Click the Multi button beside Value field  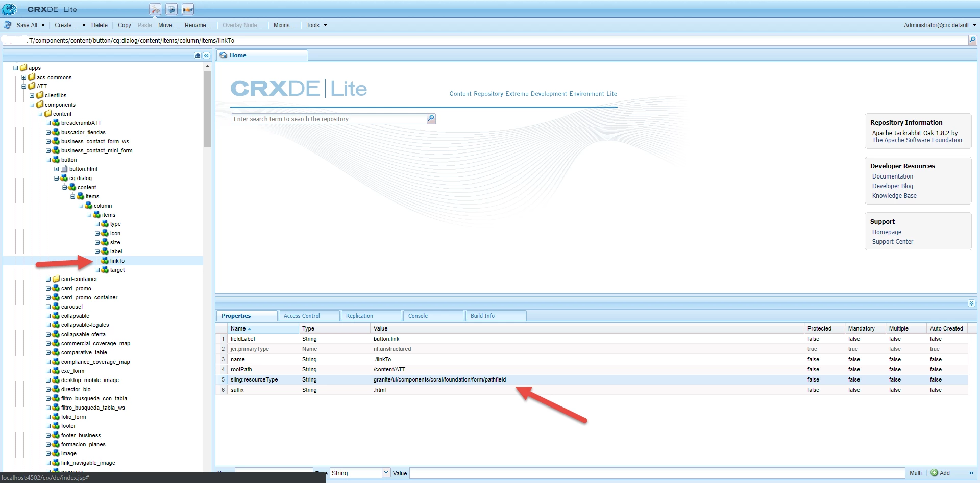(x=916, y=473)
